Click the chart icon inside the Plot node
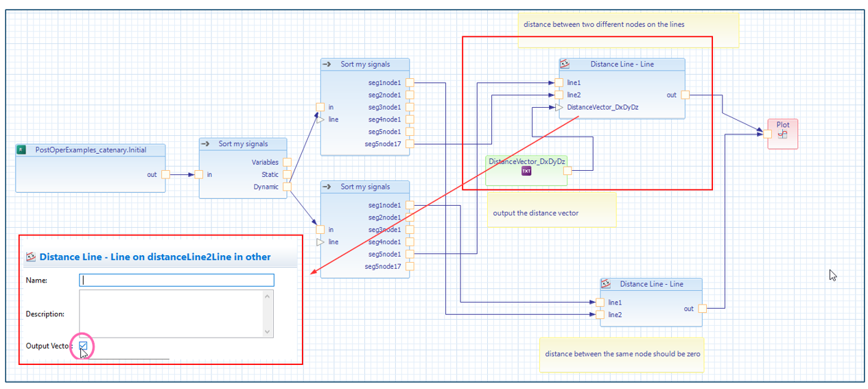Viewport: 868px width, 389px height. pyautogui.click(x=782, y=136)
